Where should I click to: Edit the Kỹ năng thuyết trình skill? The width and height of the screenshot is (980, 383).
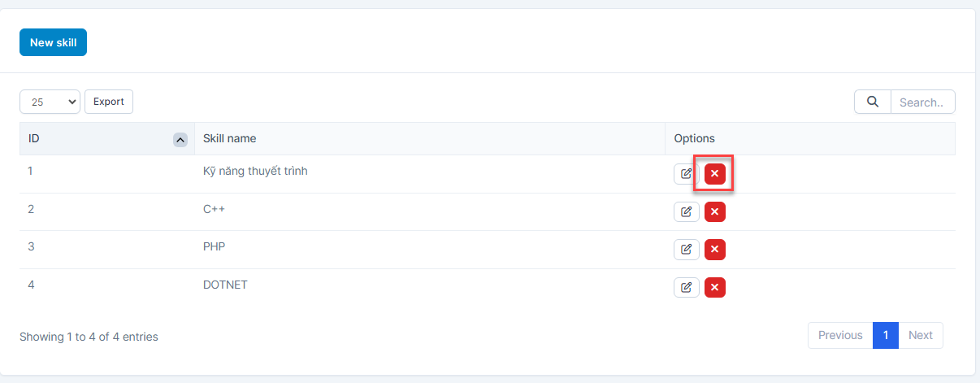[x=686, y=174]
